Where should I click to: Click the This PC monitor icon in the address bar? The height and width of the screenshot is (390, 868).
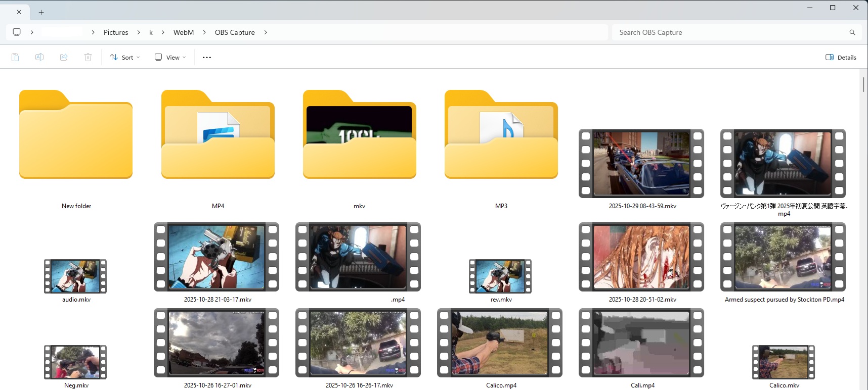pos(17,32)
